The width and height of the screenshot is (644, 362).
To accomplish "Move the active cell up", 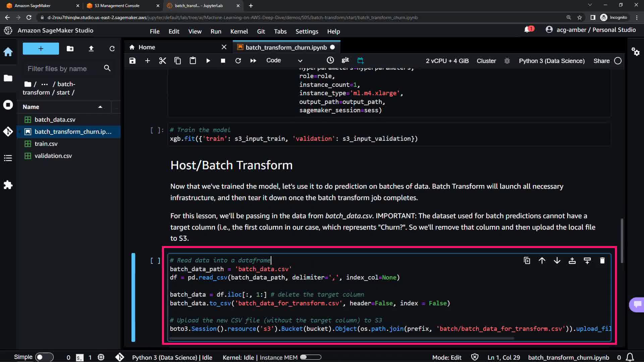I will pos(542,260).
